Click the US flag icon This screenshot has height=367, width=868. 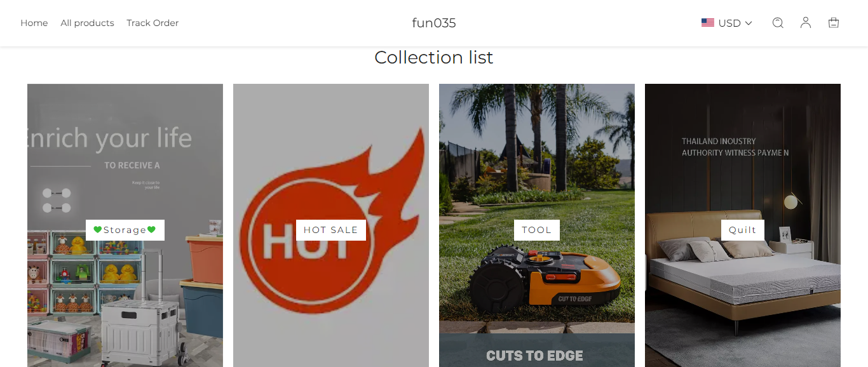click(708, 23)
